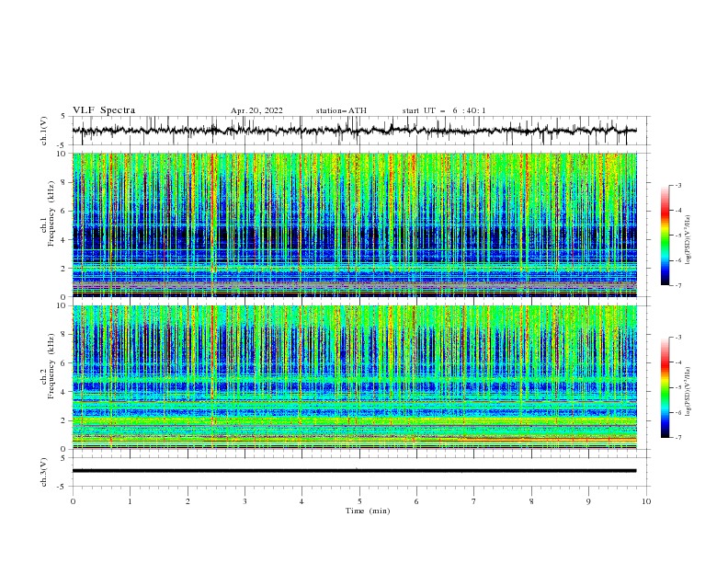Click the "-7" tick on ch.2 color bar
Viewport: 728px width, 563px height.
coord(678,437)
